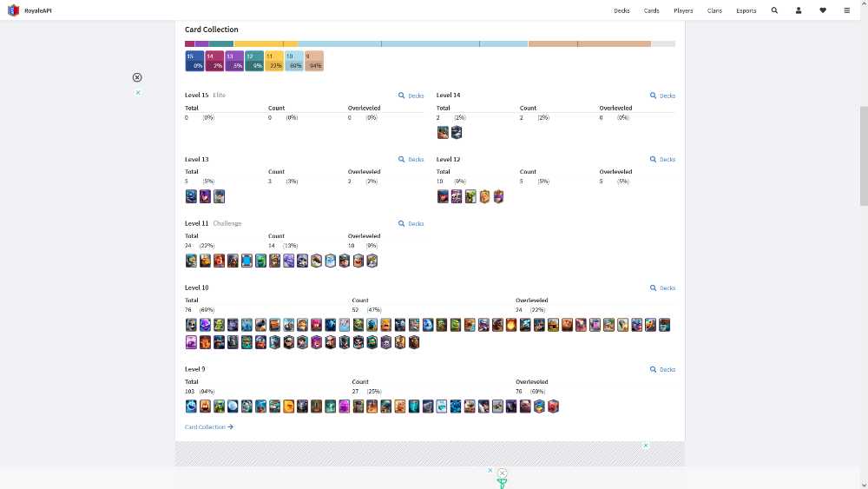
Task: Click the page vertical scrollbar thumb
Action: tap(864, 156)
